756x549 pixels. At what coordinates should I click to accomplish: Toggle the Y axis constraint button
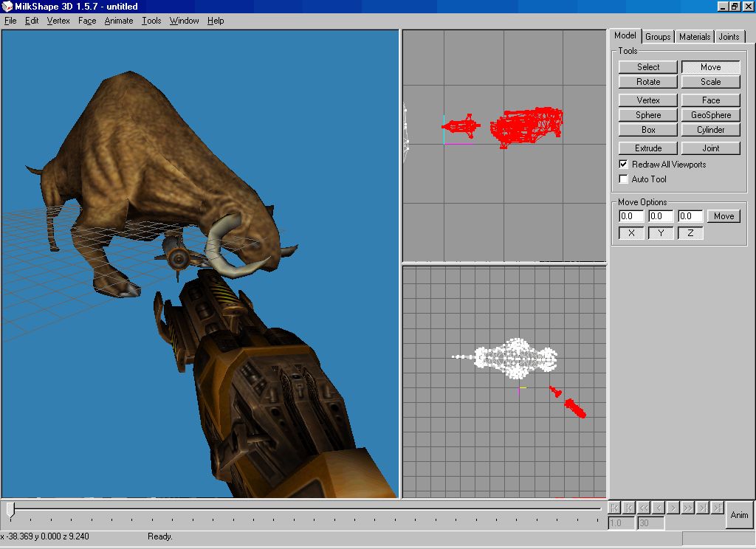point(661,232)
